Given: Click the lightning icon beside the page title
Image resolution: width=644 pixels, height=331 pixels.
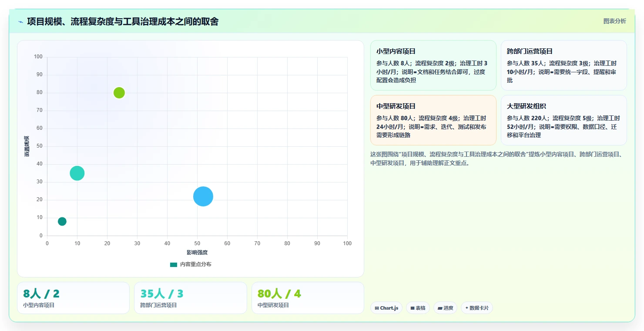Looking at the screenshot, I should [x=21, y=21].
